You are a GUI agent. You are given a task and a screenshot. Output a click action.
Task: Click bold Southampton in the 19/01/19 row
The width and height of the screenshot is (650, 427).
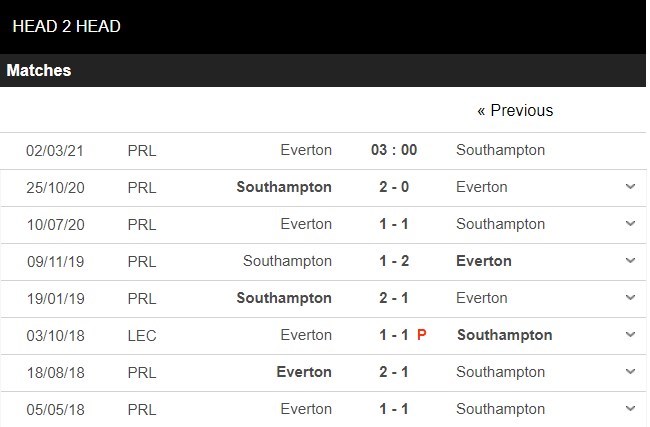point(284,298)
